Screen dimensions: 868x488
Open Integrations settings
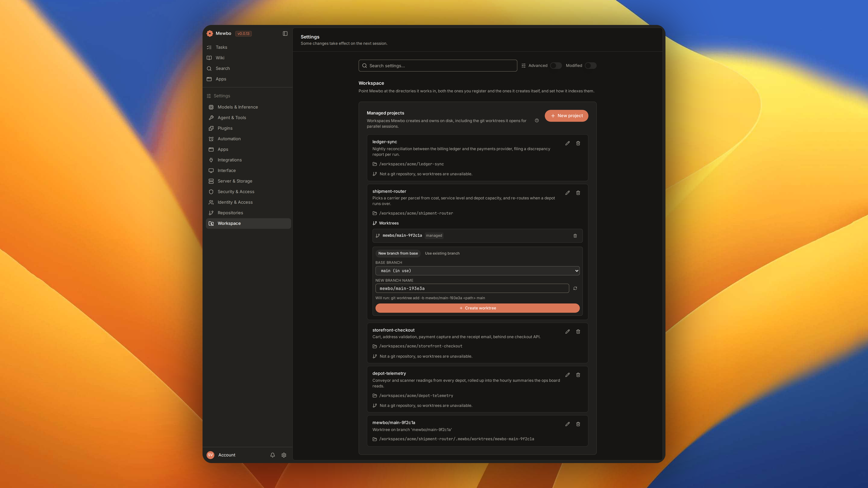248,160
